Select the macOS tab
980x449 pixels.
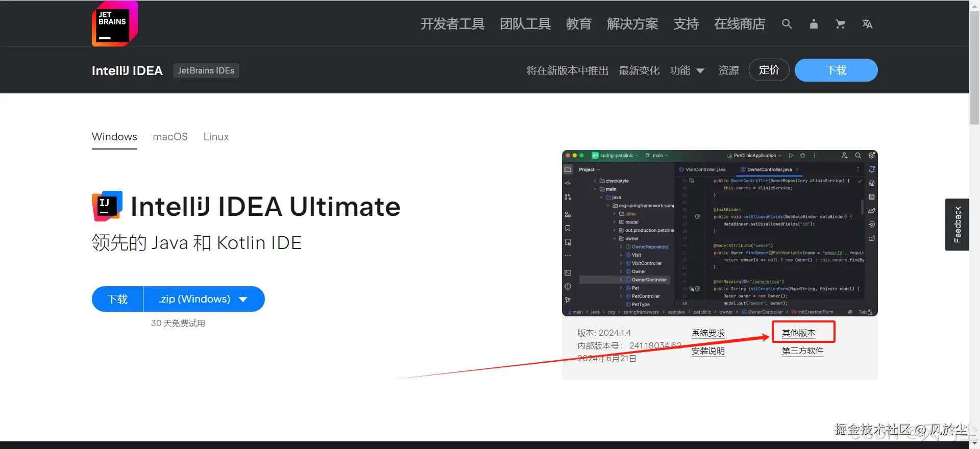click(170, 137)
